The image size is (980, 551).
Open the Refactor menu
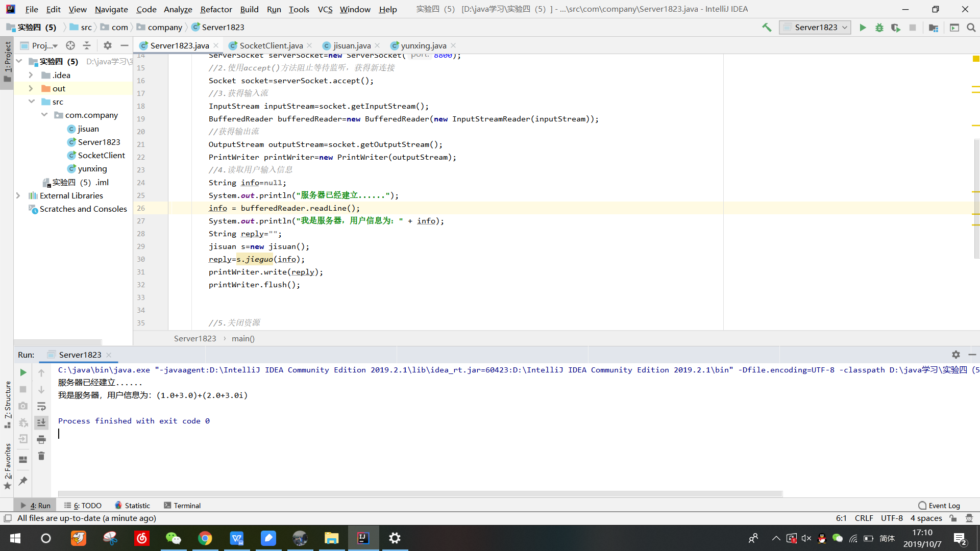(216, 9)
